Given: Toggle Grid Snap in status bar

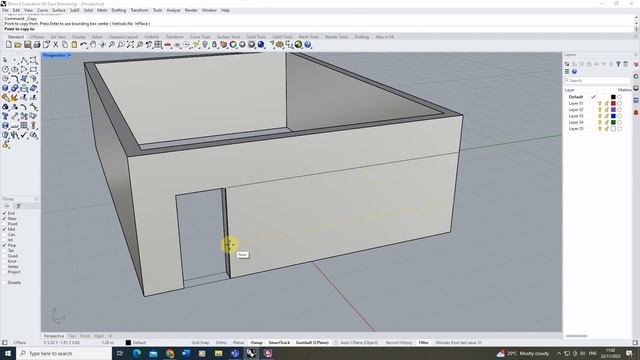Looking at the screenshot, I should point(200,342).
